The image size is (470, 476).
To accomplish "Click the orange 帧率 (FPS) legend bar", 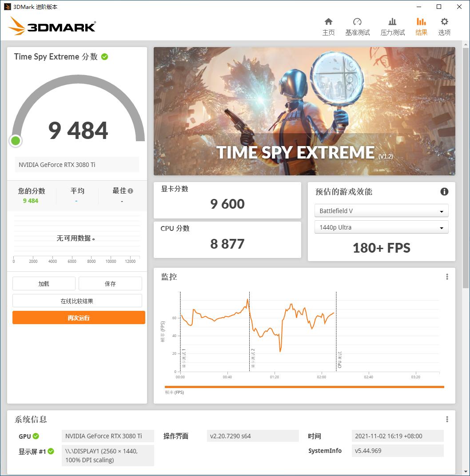I will pyautogui.click(x=304, y=387).
